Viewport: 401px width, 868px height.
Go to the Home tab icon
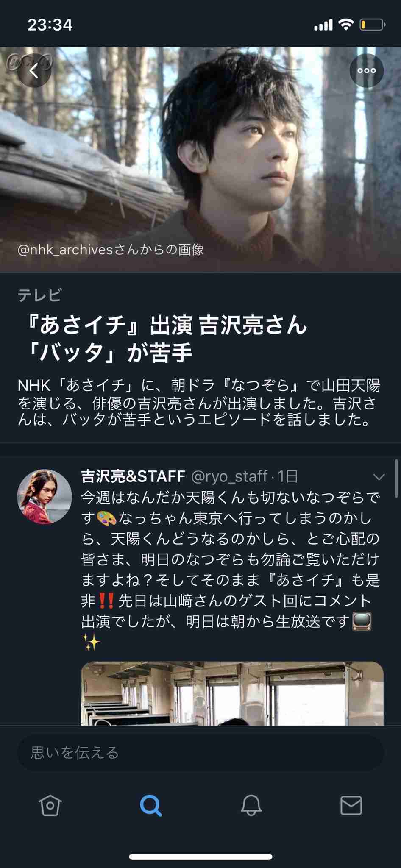[50, 805]
